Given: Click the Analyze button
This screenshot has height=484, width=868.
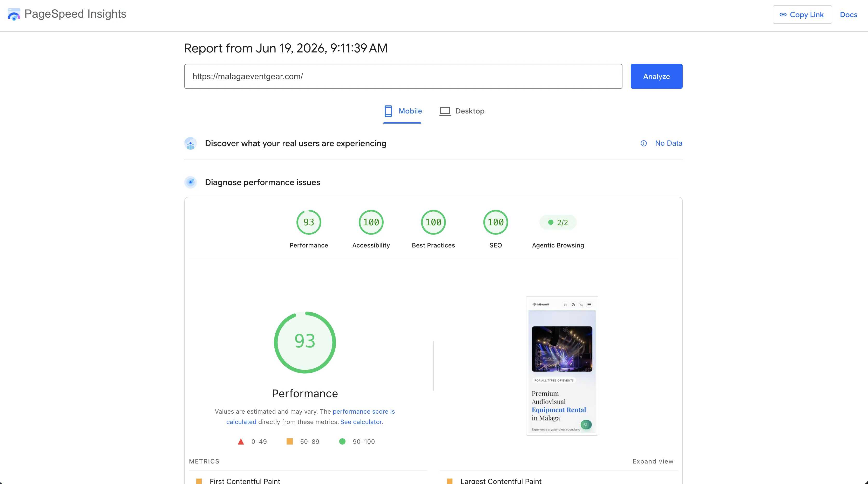Looking at the screenshot, I should tap(656, 77).
